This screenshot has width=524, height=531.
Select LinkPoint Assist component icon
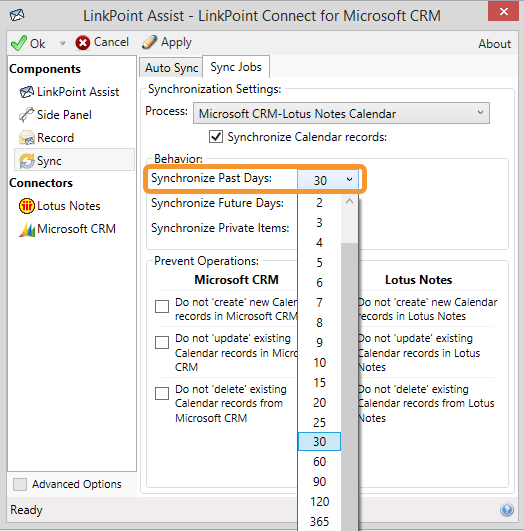(x=27, y=92)
